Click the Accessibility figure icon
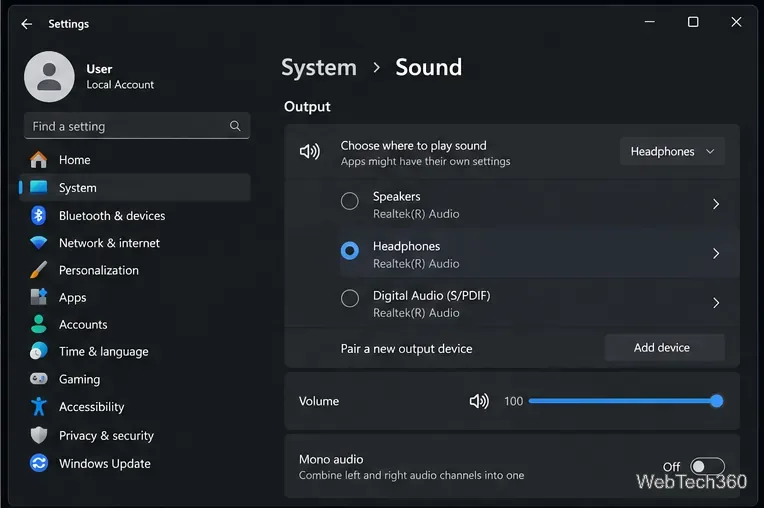This screenshot has width=764, height=508. point(38,406)
